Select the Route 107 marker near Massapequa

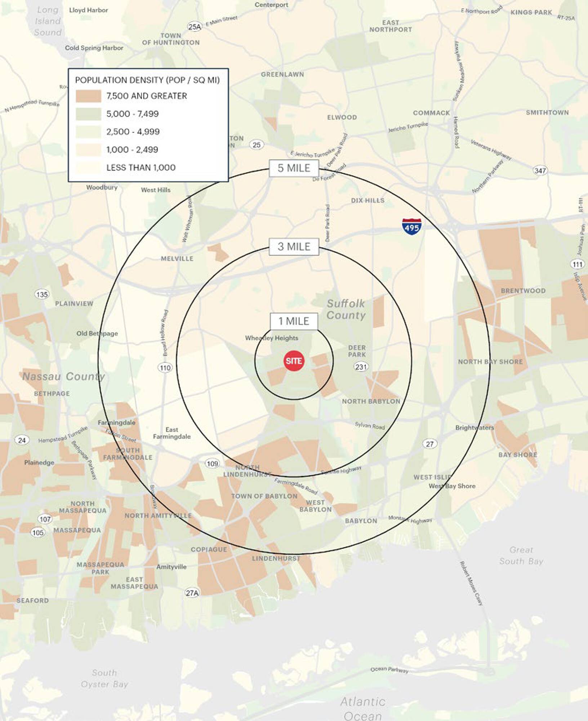point(45,519)
